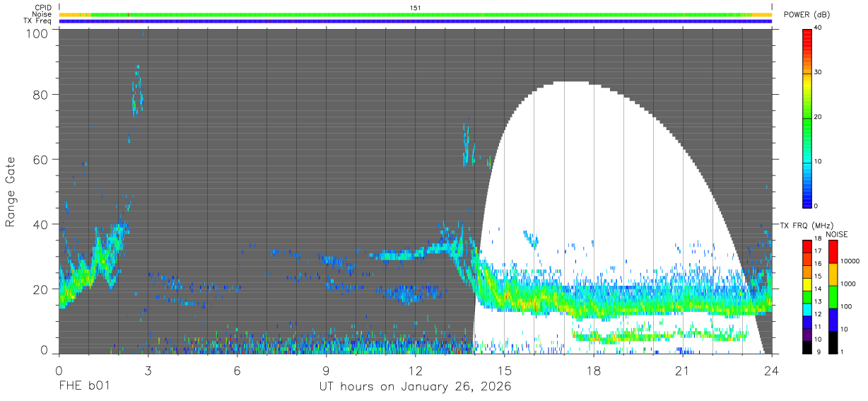
Task: Click the NOISE legend title
Action: point(837,234)
